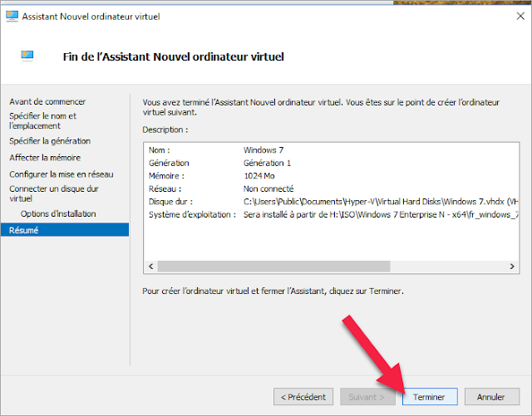532x416 pixels.
Task: Click the Réseau value Non connecté
Action: coord(268,188)
